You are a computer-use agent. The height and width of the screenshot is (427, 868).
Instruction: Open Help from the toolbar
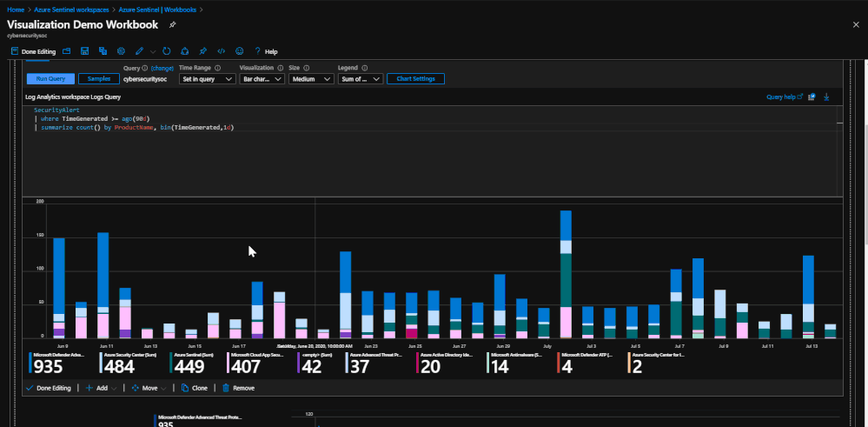266,51
